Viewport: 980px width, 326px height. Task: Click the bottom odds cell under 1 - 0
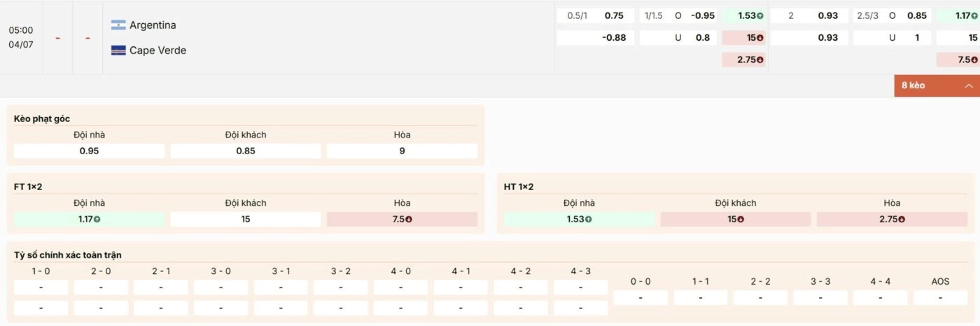(x=41, y=308)
